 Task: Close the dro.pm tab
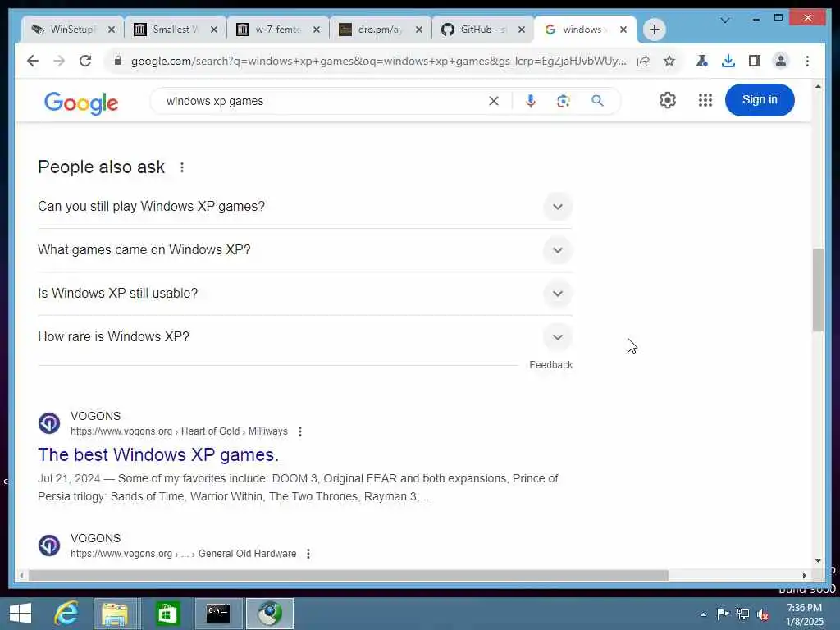(x=419, y=30)
